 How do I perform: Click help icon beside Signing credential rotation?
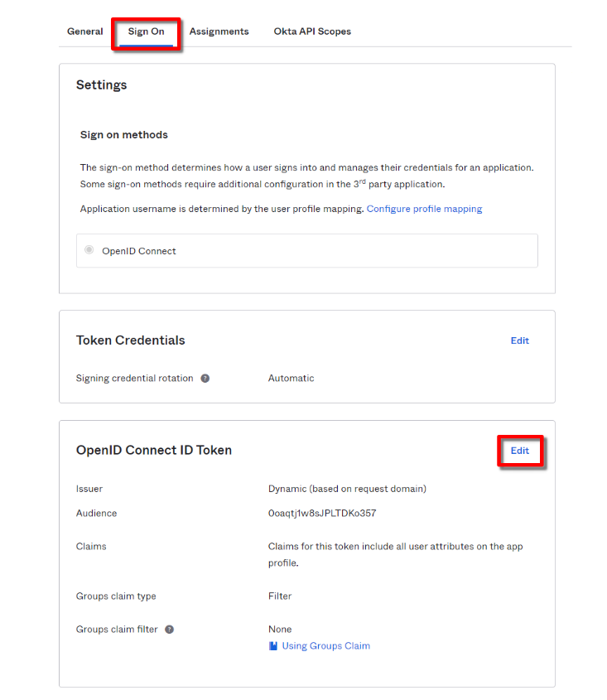pyautogui.click(x=205, y=379)
